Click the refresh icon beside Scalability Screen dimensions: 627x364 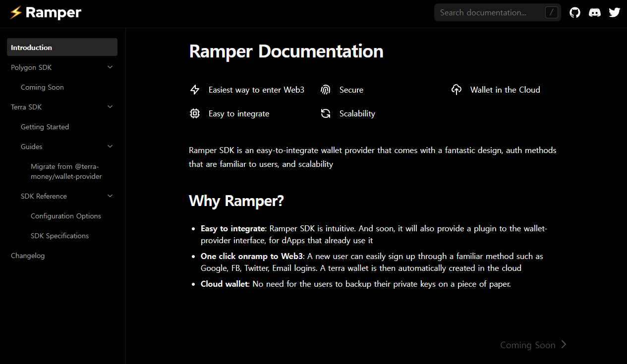coord(326,113)
